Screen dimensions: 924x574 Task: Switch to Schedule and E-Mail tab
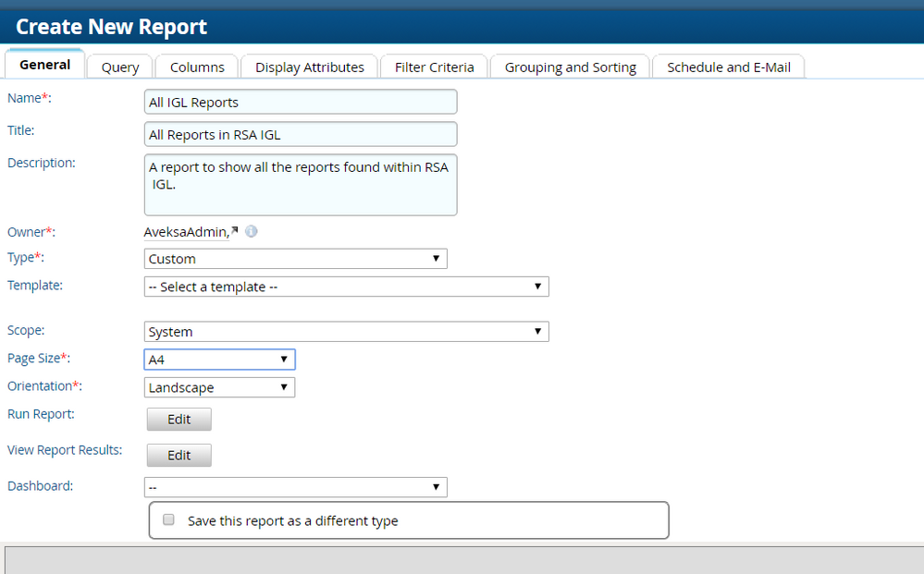pyautogui.click(x=729, y=67)
